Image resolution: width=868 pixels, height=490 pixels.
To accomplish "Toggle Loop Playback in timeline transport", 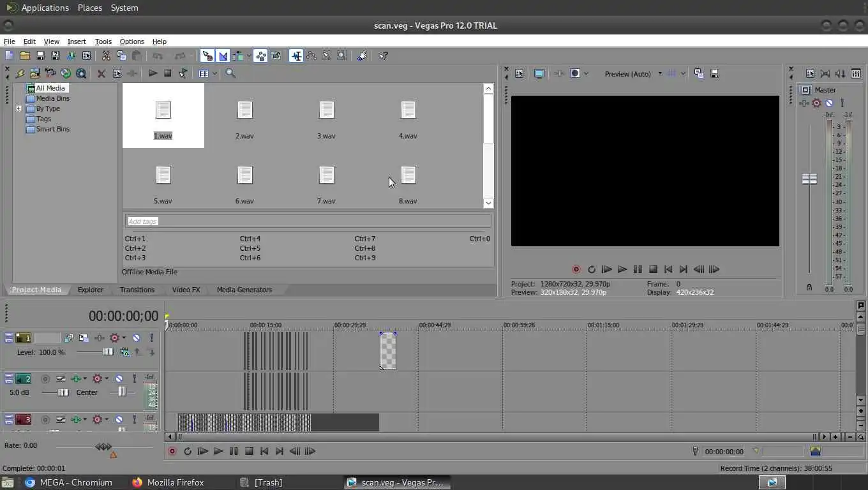I will tap(188, 451).
